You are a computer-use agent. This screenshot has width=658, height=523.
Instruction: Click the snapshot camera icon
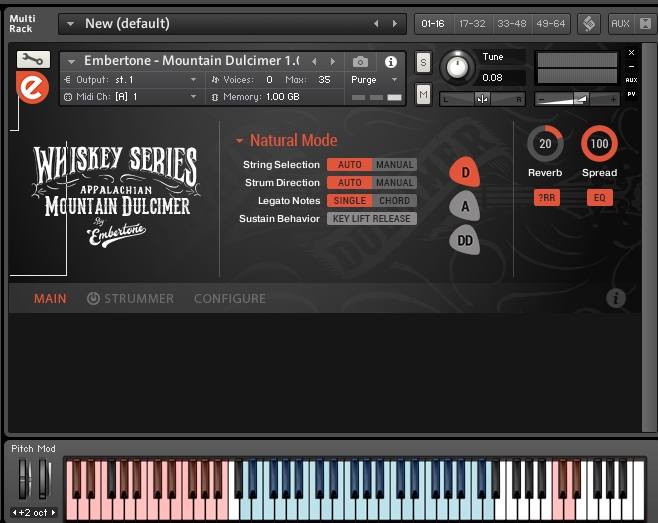pyautogui.click(x=361, y=62)
